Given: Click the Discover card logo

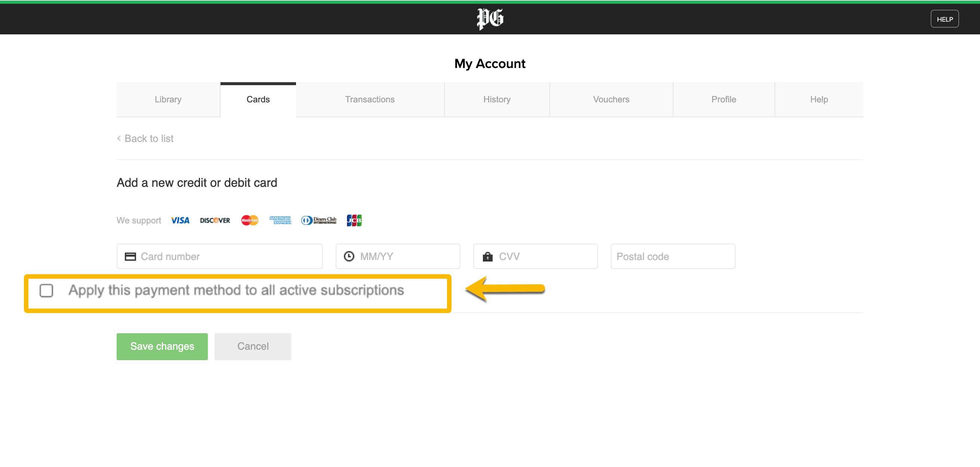Looking at the screenshot, I should pyautogui.click(x=215, y=220).
